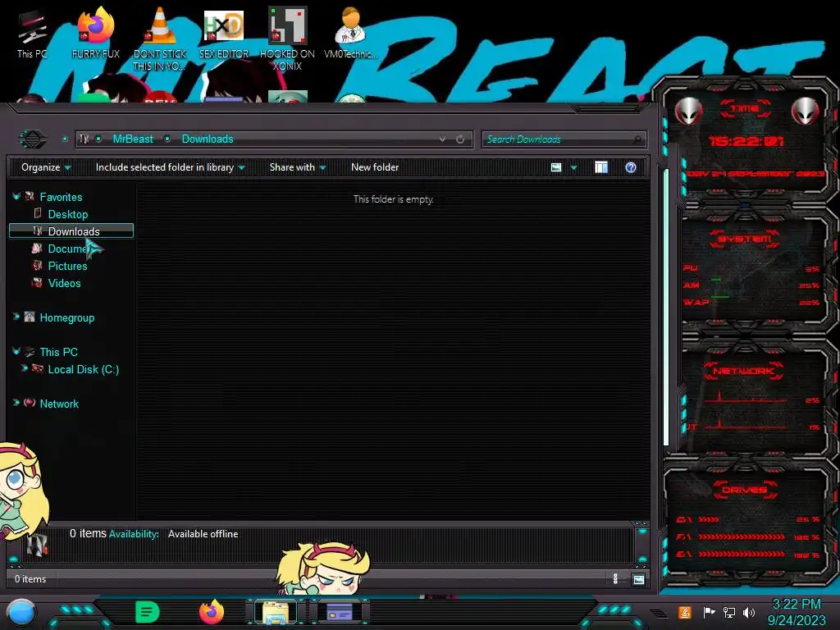Click the volume speaker tray icon
Image resolution: width=840 pixels, height=630 pixels.
pos(749,612)
